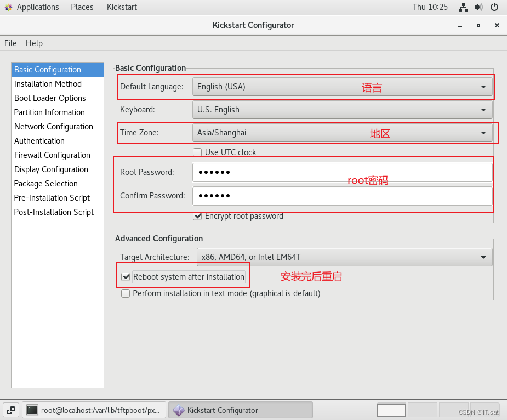Uncheck Encrypt root password
This screenshot has height=420, width=507.
[x=197, y=216]
